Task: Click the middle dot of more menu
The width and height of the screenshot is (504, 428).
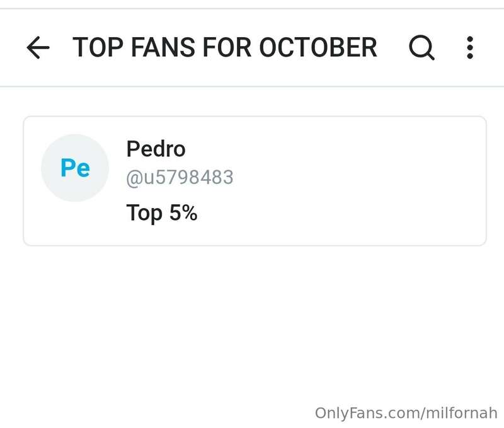Action: [470, 48]
